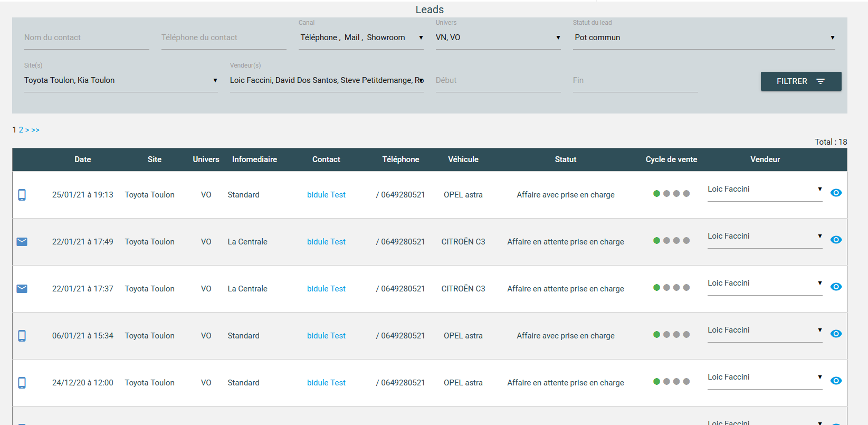
Task: Go to page 2 of leads
Action: [x=21, y=130]
